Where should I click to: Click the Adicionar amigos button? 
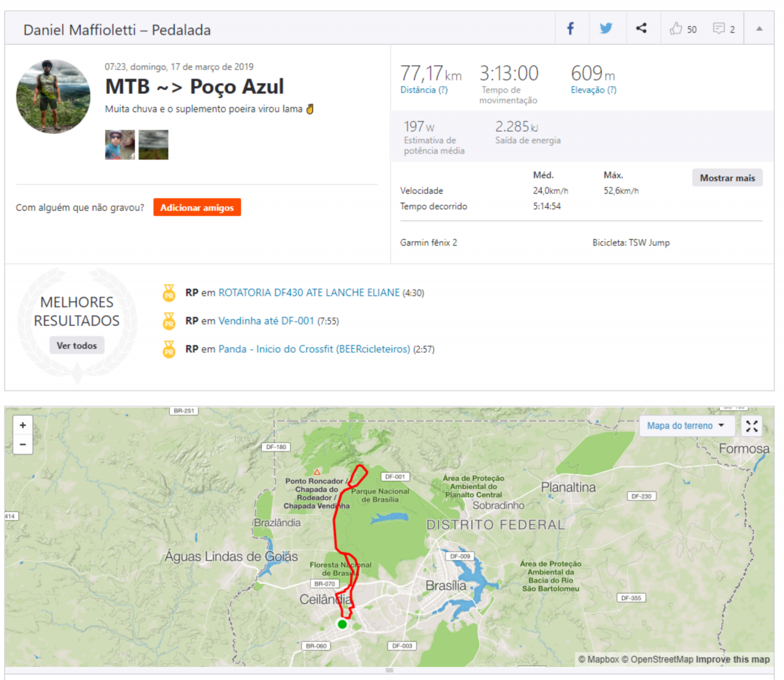click(x=197, y=208)
